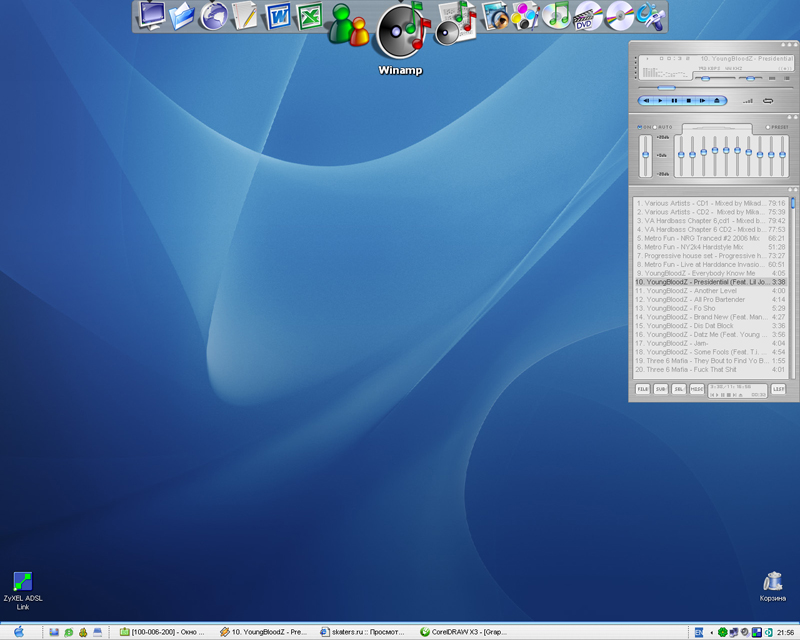Launch Microsoft Word from the dock
Viewport: 800px width, 640px height.
277,17
